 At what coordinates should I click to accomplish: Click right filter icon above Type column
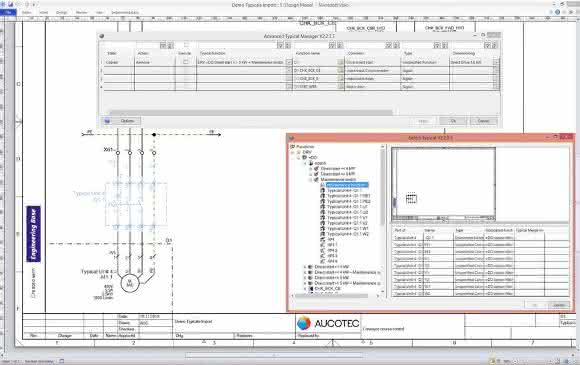(445, 45)
